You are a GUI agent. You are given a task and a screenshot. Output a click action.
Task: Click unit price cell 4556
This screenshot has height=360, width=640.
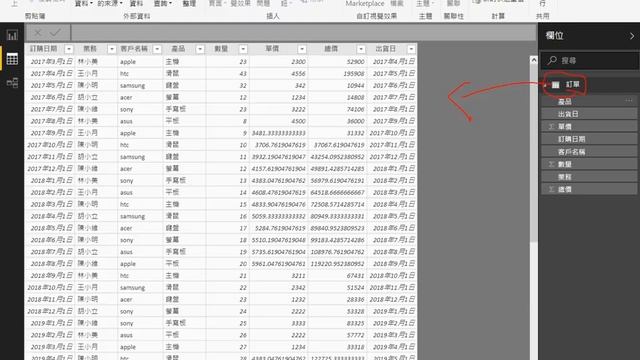pyautogui.click(x=279, y=73)
